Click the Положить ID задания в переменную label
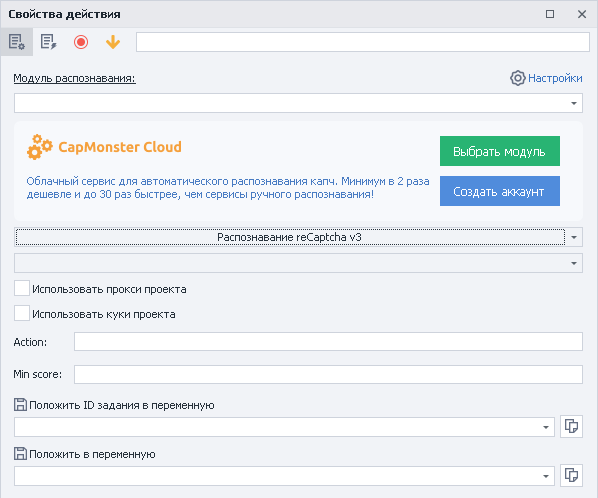Image resolution: width=598 pixels, height=498 pixels. [x=122, y=405]
